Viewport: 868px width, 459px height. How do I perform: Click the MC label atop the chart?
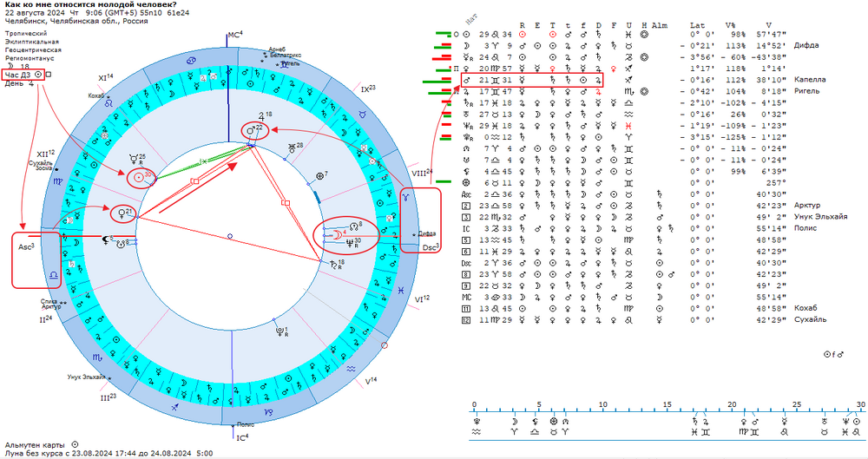point(235,35)
